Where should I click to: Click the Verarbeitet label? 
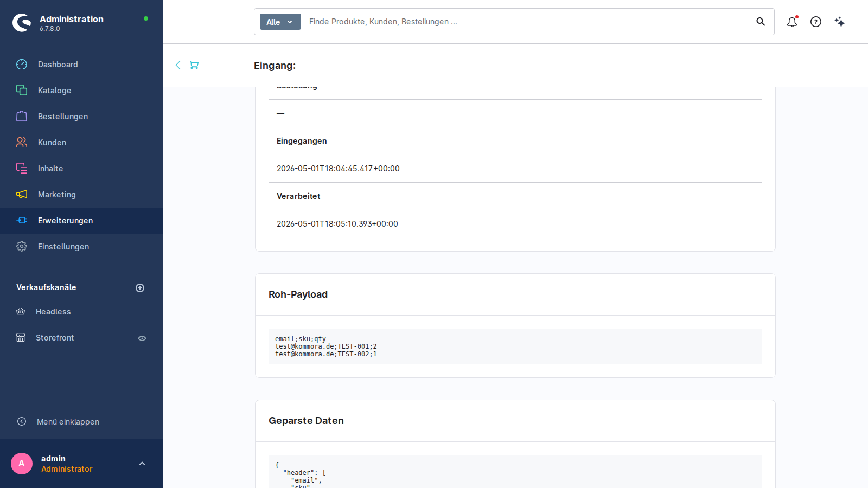[x=298, y=196]
